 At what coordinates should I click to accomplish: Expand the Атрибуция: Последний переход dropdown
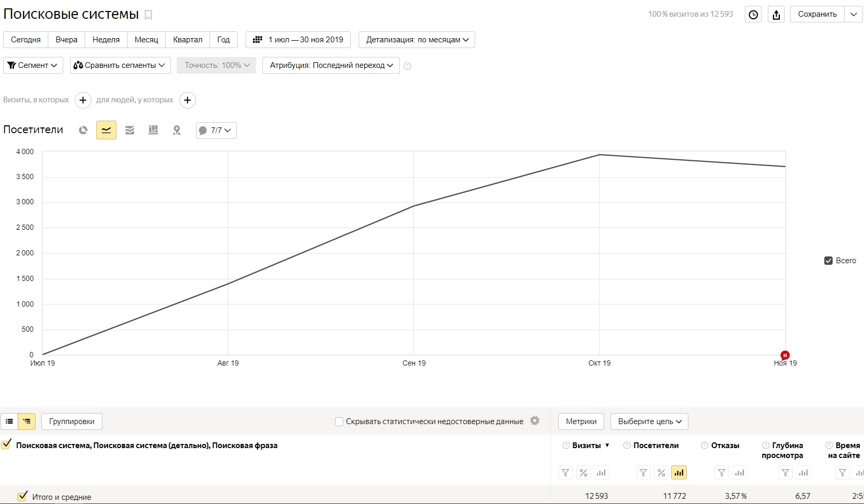tap(331, 65)
